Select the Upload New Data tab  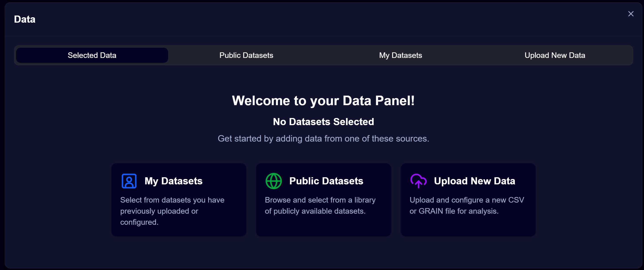tap(555, 55)
